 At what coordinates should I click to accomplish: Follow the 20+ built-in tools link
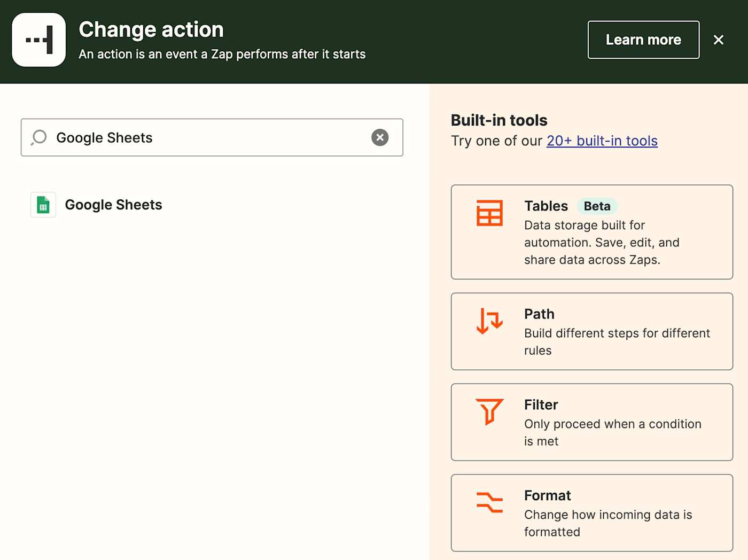coord(602,141)
